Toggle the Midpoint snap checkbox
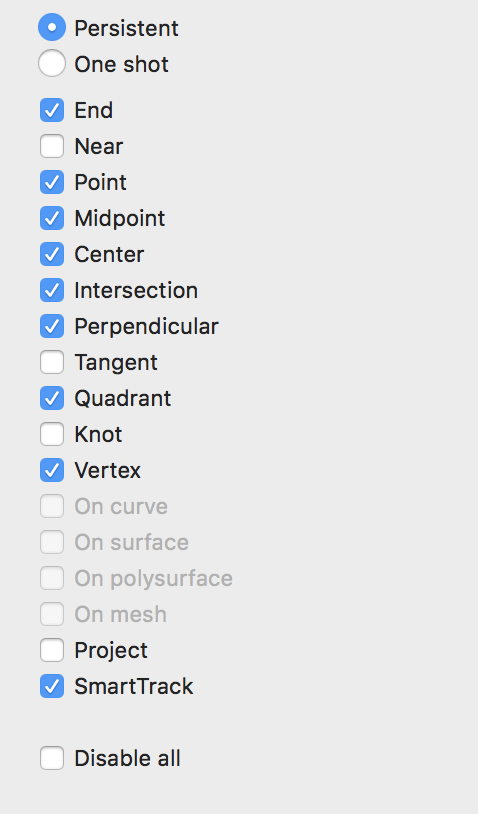Viewport: 478px width, 814px height. (x=52, y=218)
